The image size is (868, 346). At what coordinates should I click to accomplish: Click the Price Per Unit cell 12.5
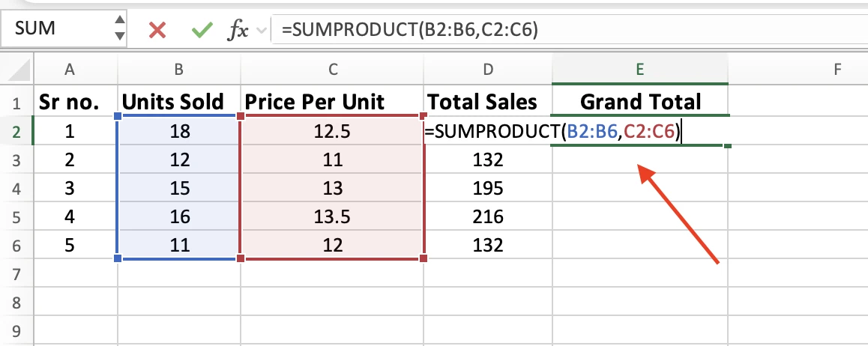coord(332,131)
